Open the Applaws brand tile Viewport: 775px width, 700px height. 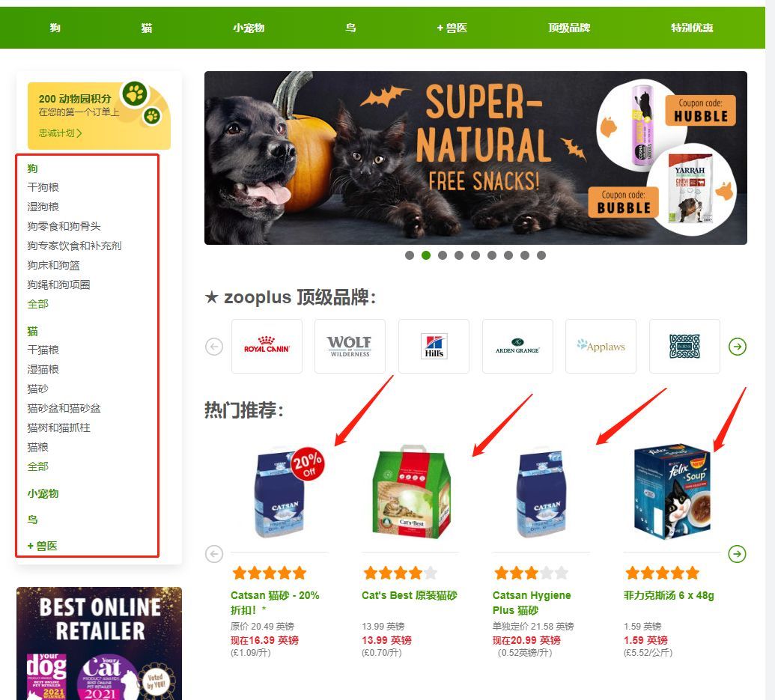601,346
